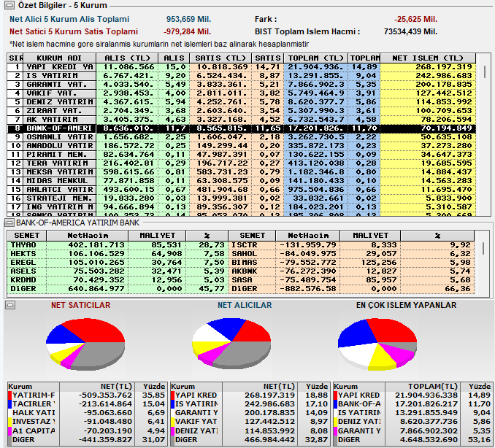Screen dimensions: 495x448
Task: Select the ING YATIRIM M row
Action: coord(242,207)
